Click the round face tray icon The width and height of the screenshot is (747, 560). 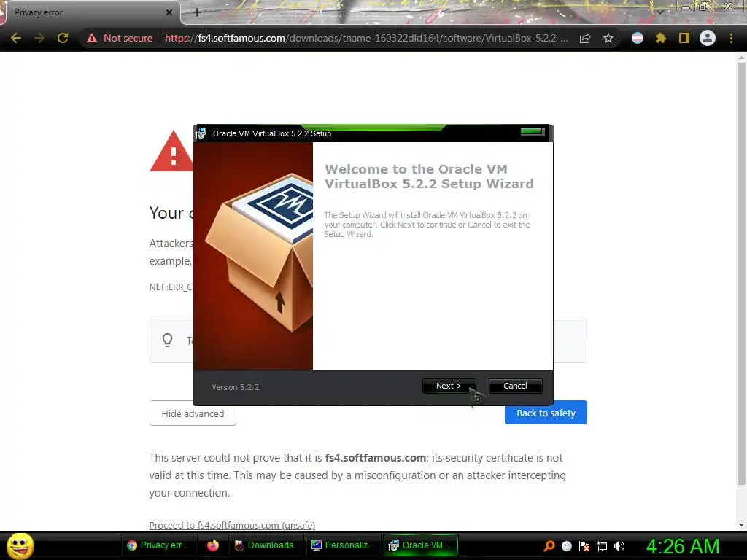pos(567,546)
